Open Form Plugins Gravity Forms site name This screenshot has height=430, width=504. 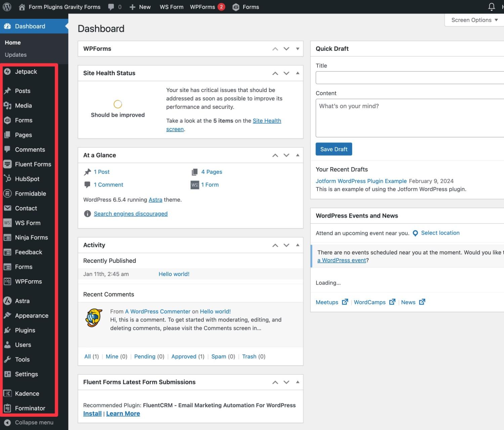[65, 7]
